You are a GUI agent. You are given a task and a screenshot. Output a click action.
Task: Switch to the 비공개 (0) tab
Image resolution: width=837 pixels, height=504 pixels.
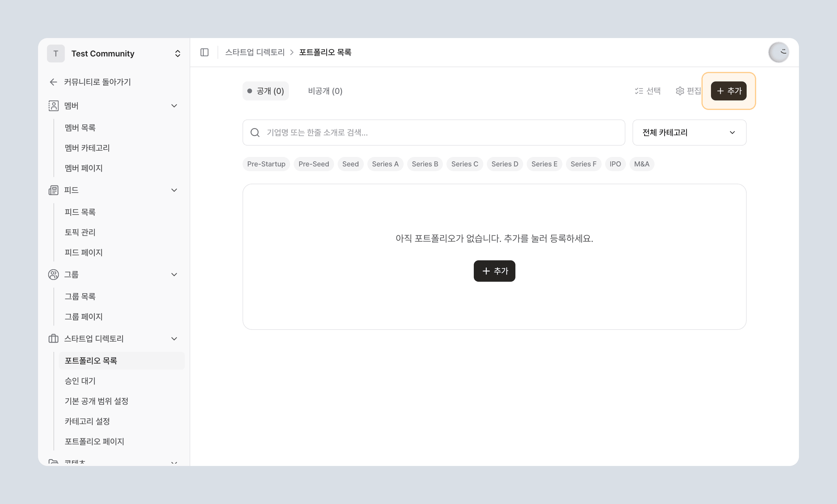pos(325,91)
